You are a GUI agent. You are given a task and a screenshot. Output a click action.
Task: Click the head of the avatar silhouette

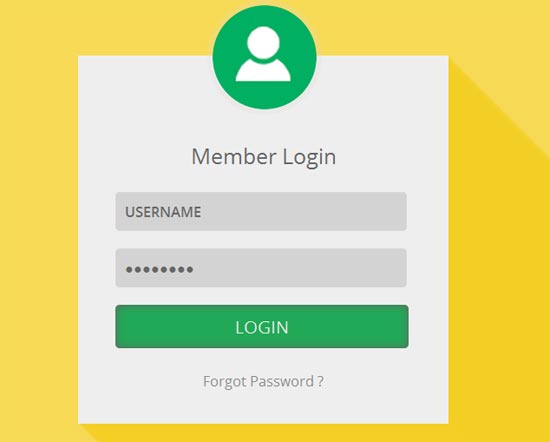pyautogui.click(x=263, y=43)
